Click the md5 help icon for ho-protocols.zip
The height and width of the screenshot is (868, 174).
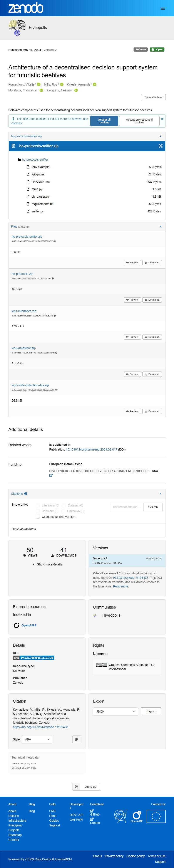[53, 278]
